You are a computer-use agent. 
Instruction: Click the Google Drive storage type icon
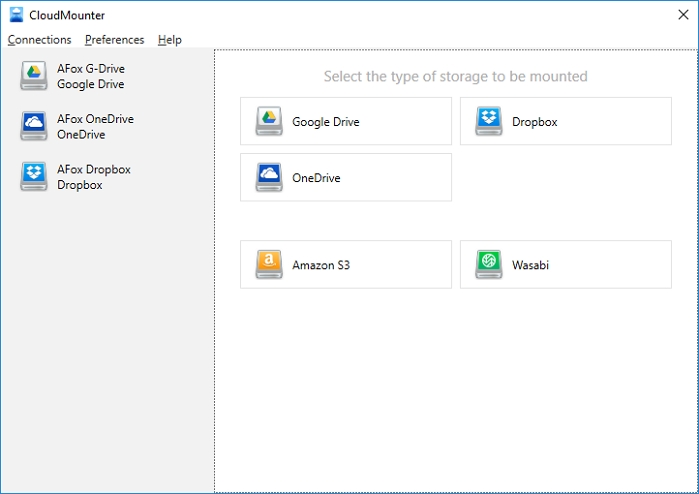coord(269,121)
